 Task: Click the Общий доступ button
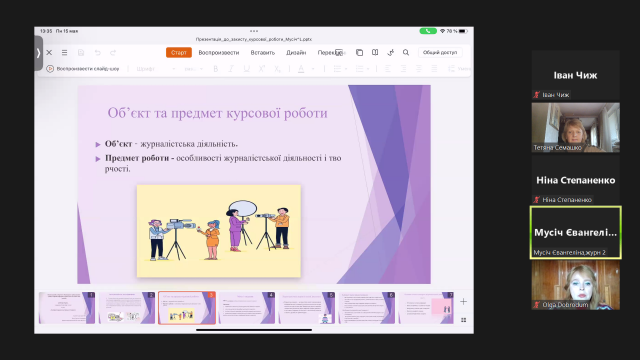click(440, 53)
